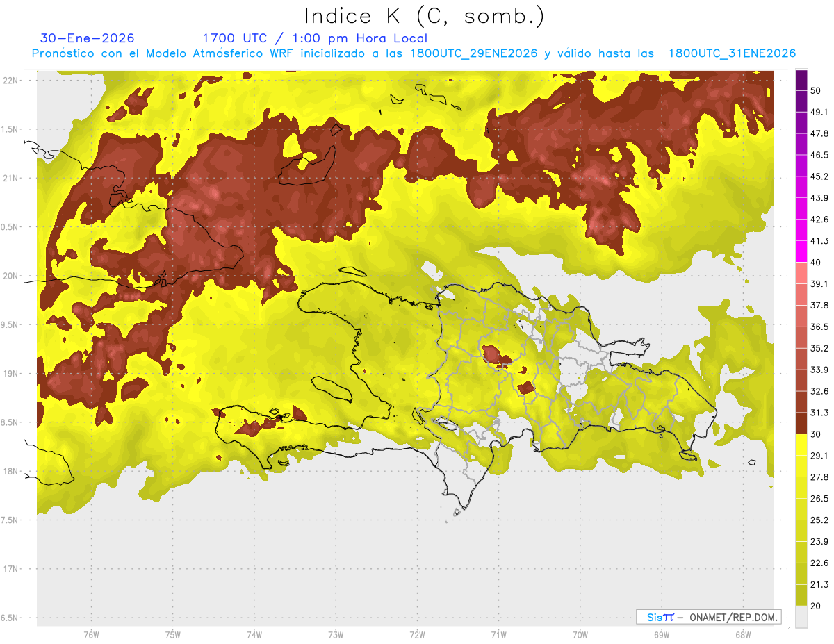Click the '22.6' color scale value

819,563
